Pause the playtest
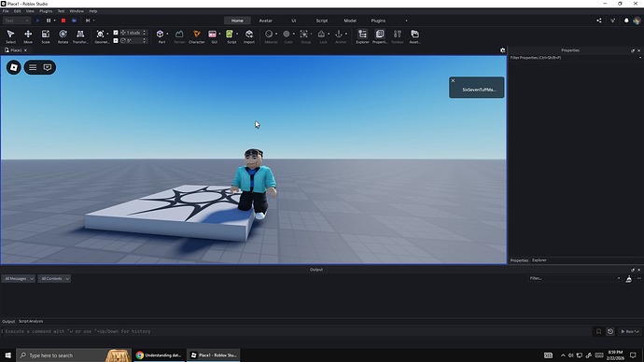 tap(49, 21)
